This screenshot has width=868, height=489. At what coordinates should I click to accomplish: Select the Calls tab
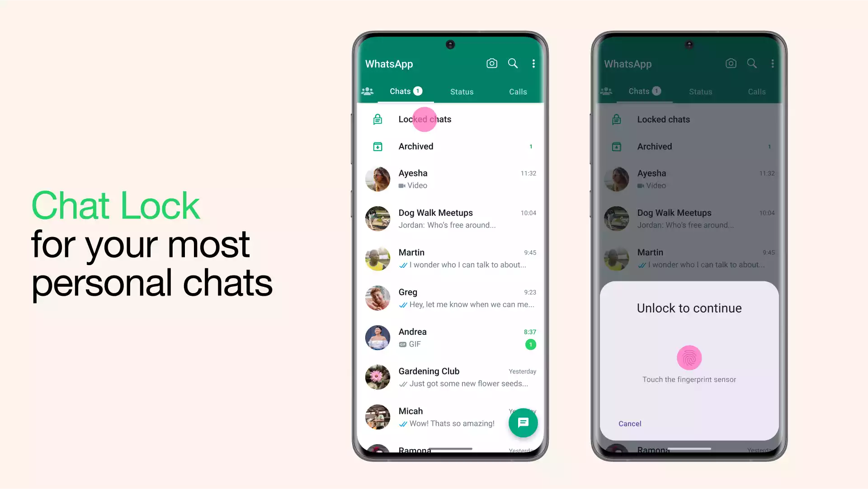[518, 91]
